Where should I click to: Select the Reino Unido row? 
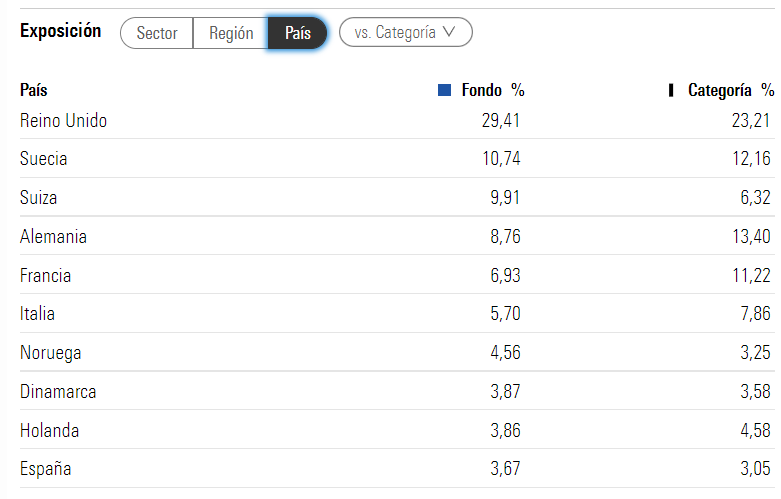(397, 121)
